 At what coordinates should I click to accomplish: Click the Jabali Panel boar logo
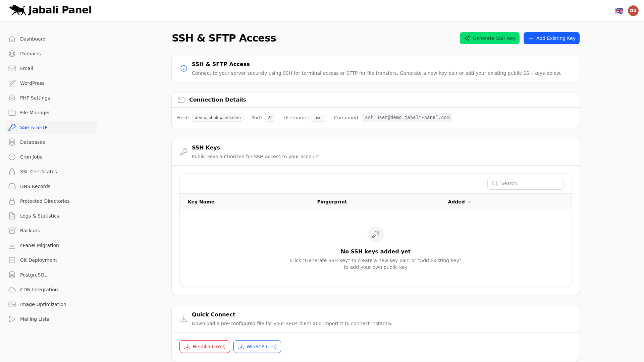[17, 10]
